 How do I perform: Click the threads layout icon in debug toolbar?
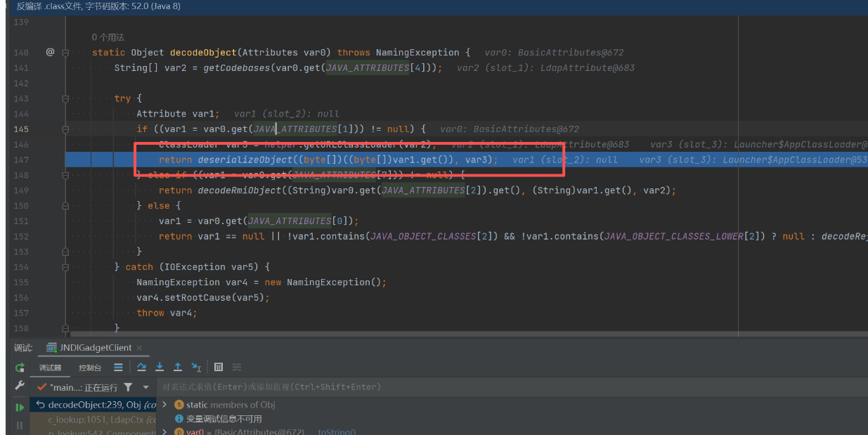[x=118, y=367]
